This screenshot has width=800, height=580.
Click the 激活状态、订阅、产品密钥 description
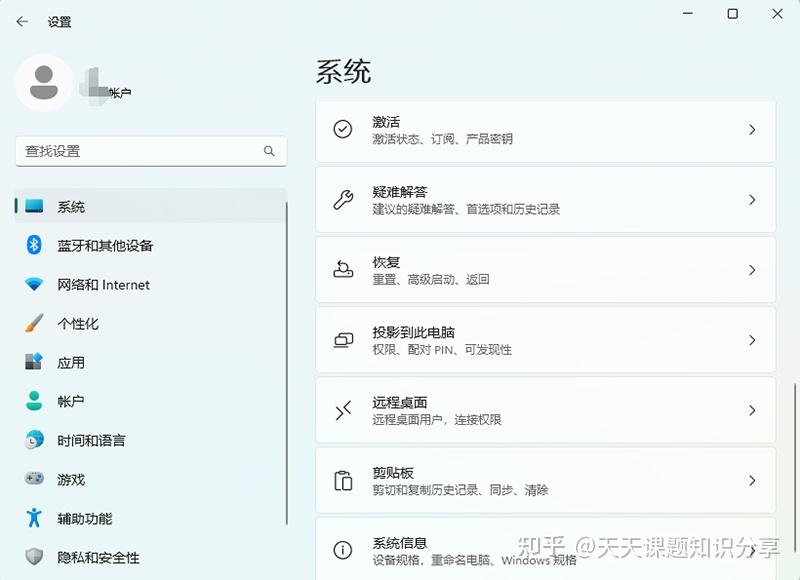(442, 139)
